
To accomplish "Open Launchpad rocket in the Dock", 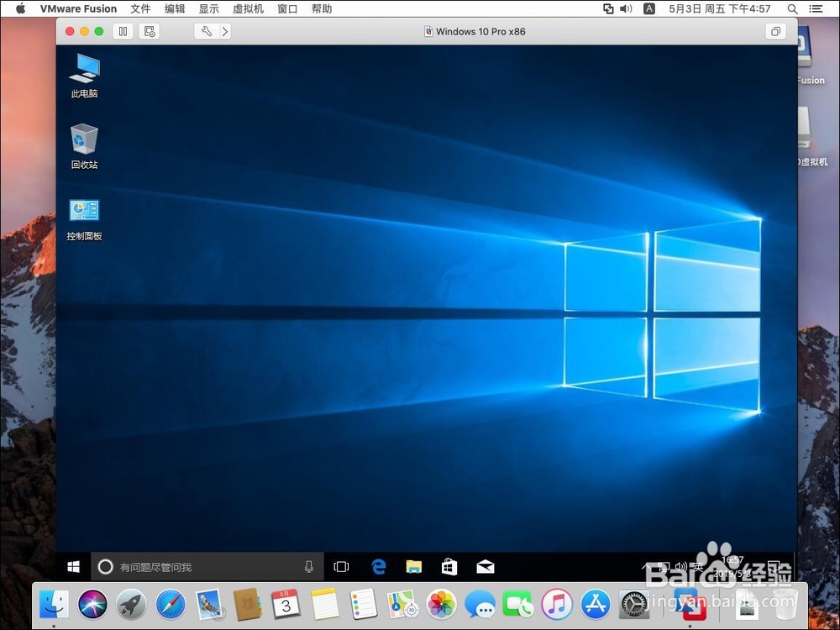I will pos(131,604).
